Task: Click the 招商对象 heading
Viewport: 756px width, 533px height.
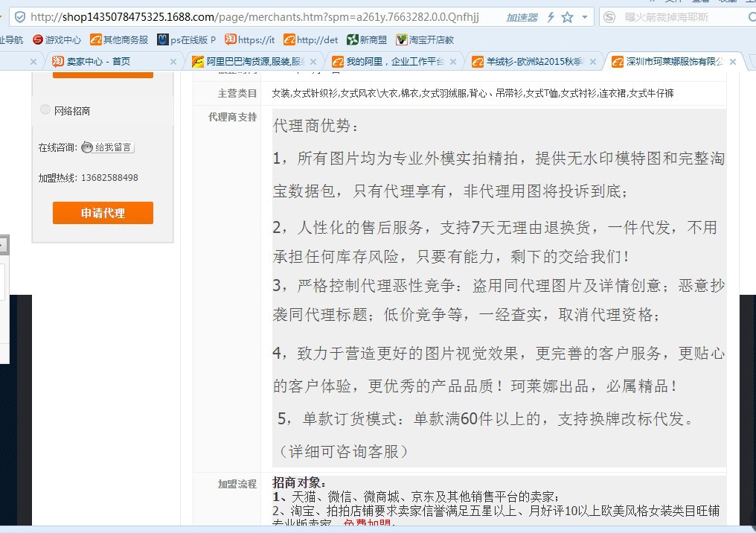Action: 299,482
